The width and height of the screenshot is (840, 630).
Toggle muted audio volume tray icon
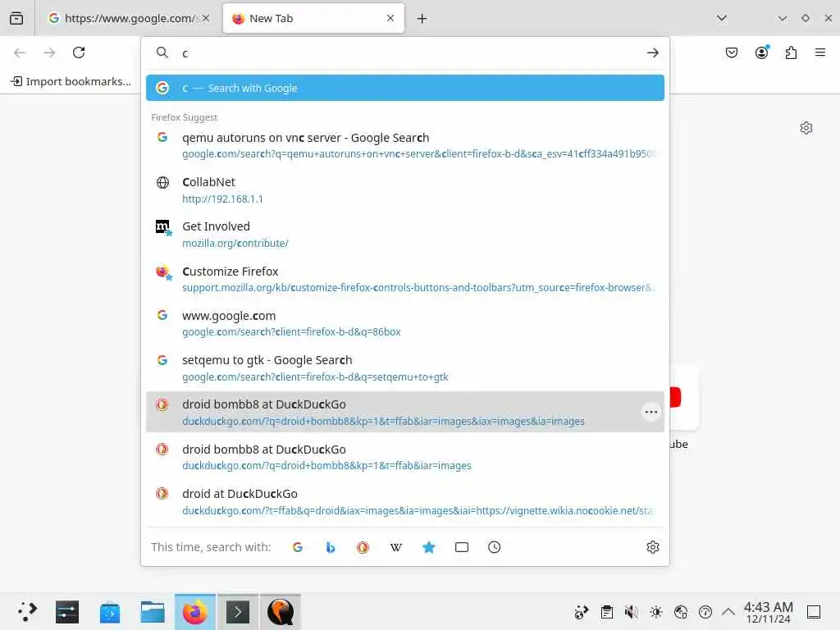(632, 612)
